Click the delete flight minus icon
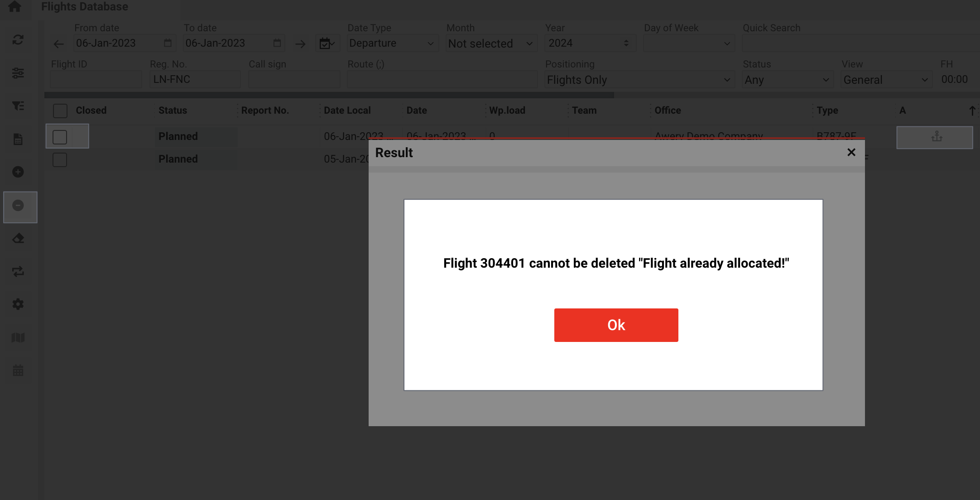 [x=18, y=206]
